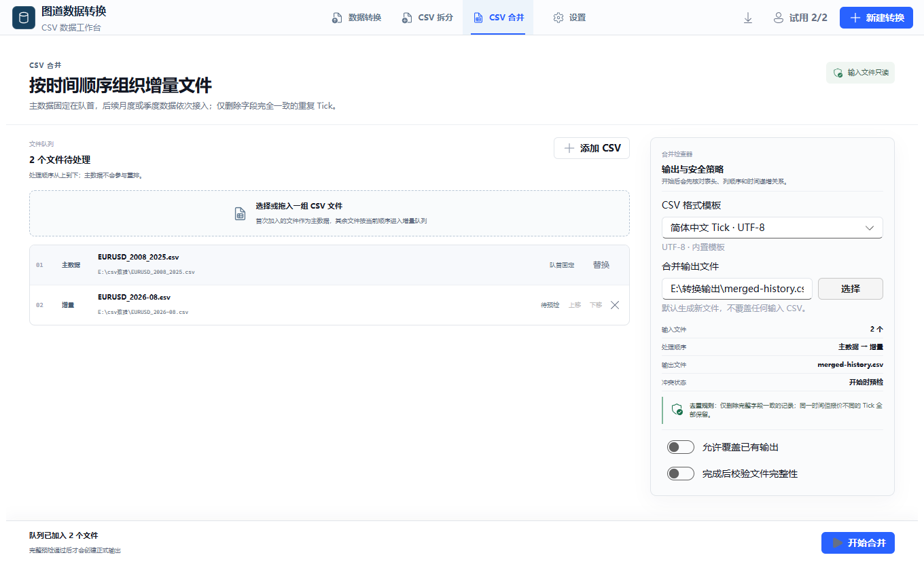Click 选择 to pick output file

point(851,289)
